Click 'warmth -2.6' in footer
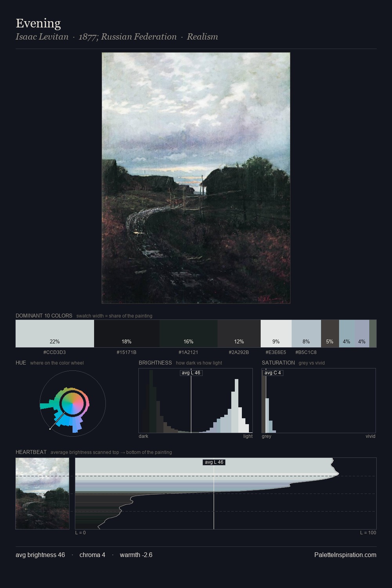 (136, 555)
